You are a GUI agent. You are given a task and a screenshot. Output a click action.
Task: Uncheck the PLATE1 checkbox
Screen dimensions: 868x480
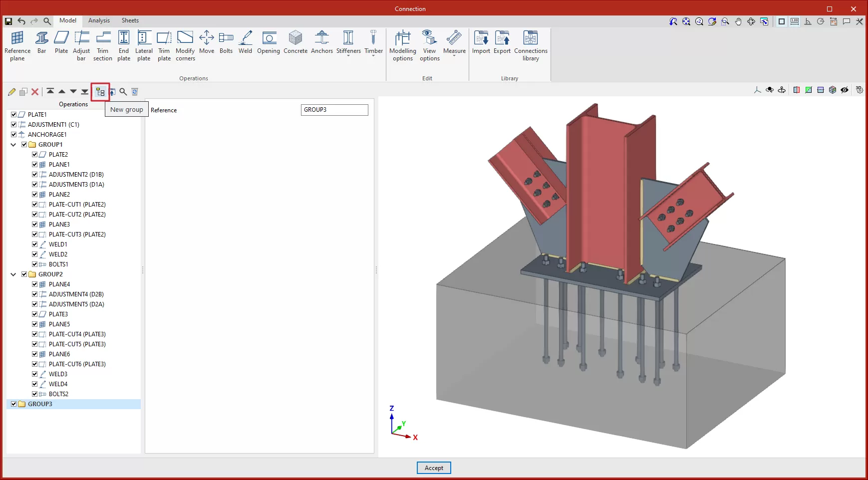pyautogui.click(x=14, y=115)
